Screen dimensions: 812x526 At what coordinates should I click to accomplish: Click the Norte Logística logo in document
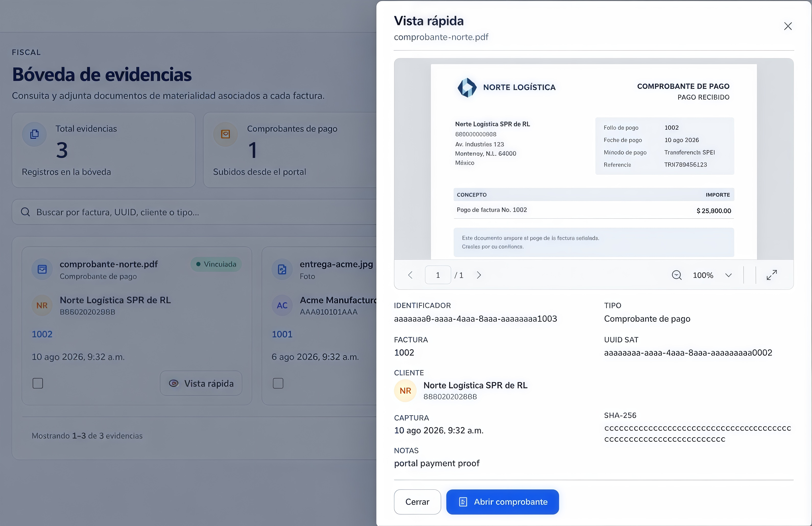(x=467, y=87)
